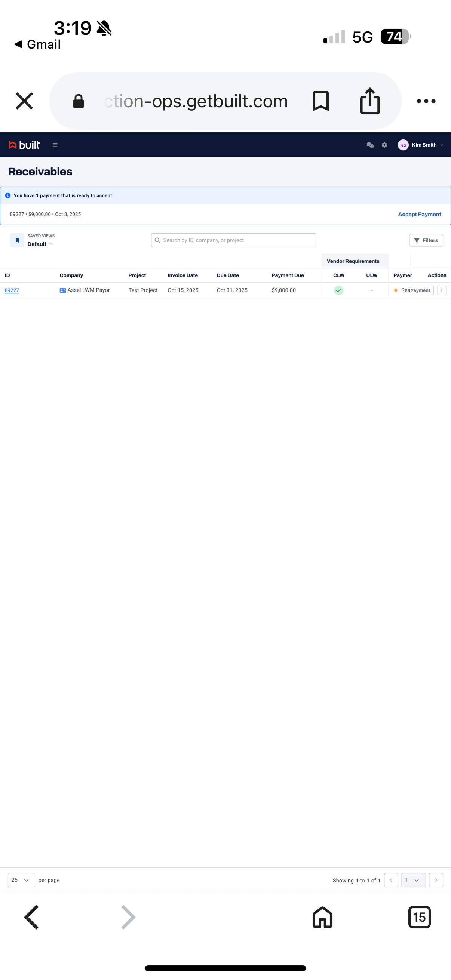This screenshot has height=980, width=451.
Task: Tap the lock icon in address bar
Action: [79, 101]
